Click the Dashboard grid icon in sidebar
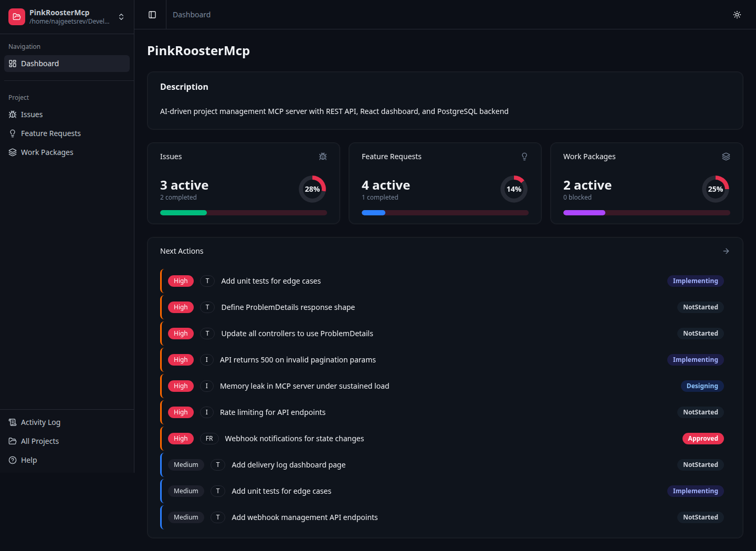Image resolution: width=756 pixels, height=551 pixels. (13, 64)
